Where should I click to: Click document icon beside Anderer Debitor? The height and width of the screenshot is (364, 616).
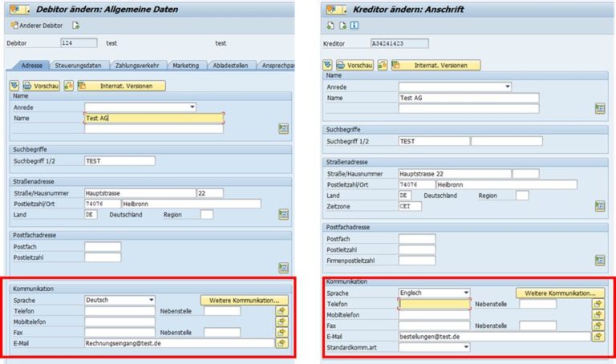[75, 26]
